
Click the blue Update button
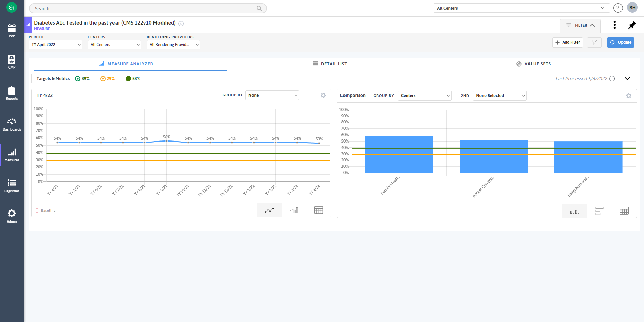point(620,42)
